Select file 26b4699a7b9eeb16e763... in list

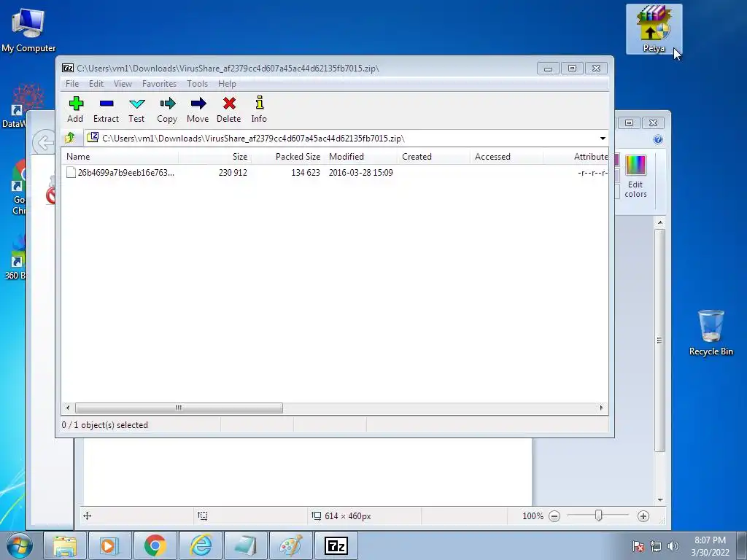tap(120, 172)
